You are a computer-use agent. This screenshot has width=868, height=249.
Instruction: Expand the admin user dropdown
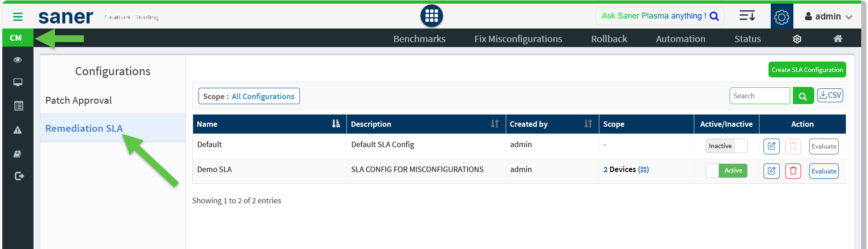tap(828, 17)
